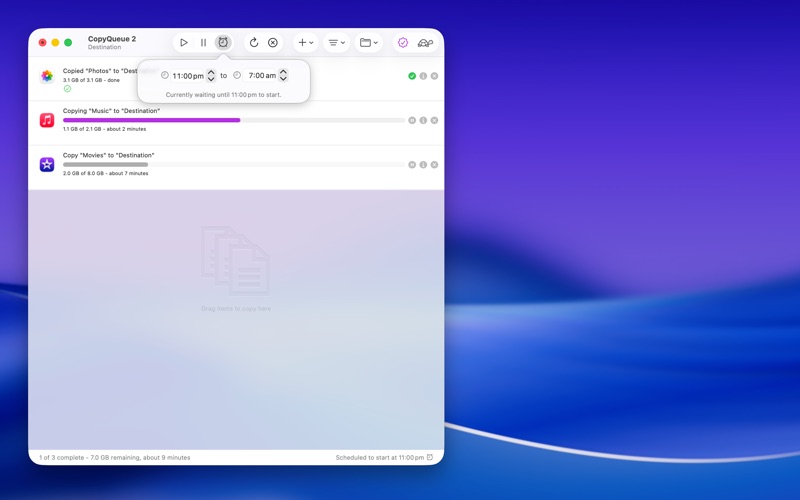Click 'Currently waiting until 11:00 pm' message

pos(223,95)
